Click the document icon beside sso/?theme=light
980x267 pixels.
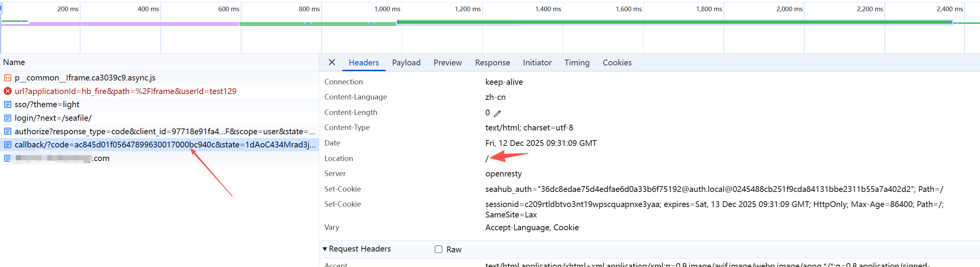7,104
